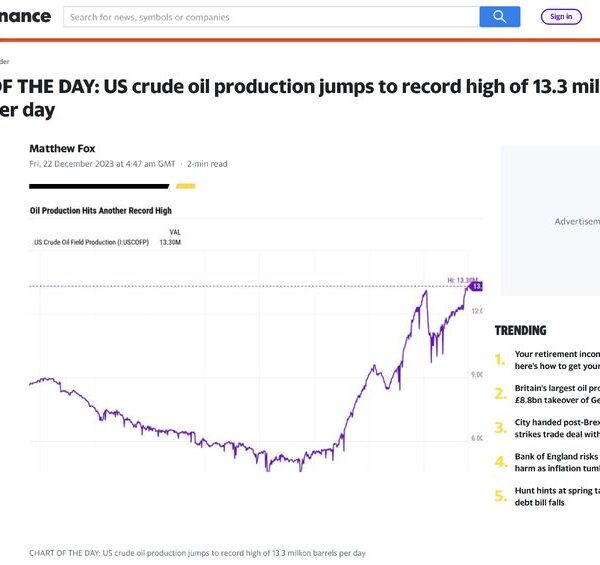
Task: Click the Advertisement placeholder box
Action: click(550, 221)
